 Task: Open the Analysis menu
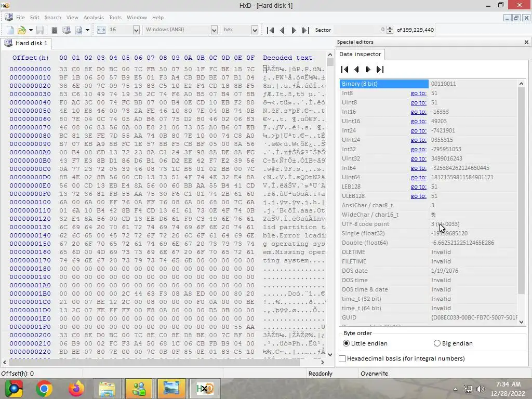tap(94, 17)
